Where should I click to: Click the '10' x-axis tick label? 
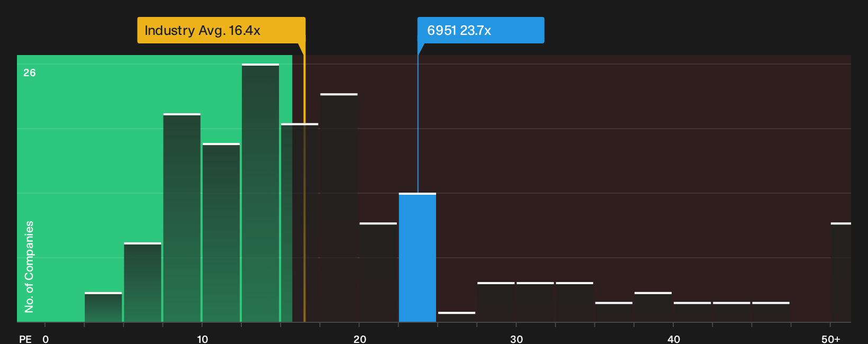(x=203, y=339)
